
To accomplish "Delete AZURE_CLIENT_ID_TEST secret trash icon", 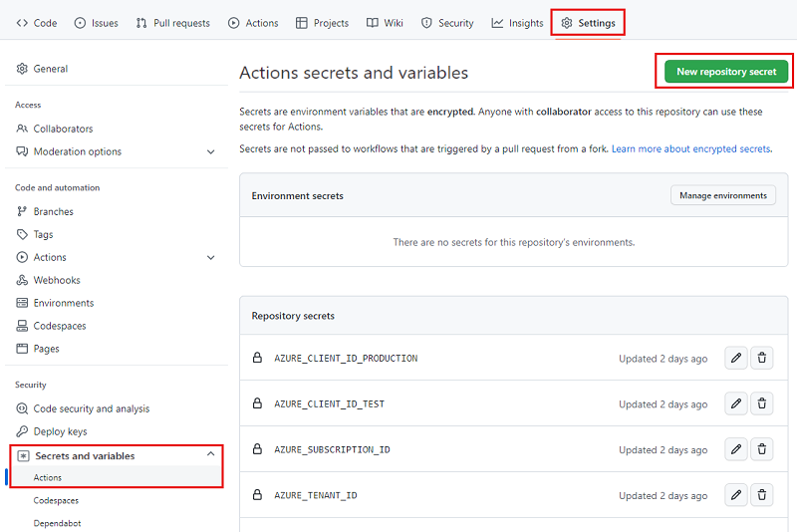I will coord(761,403).
